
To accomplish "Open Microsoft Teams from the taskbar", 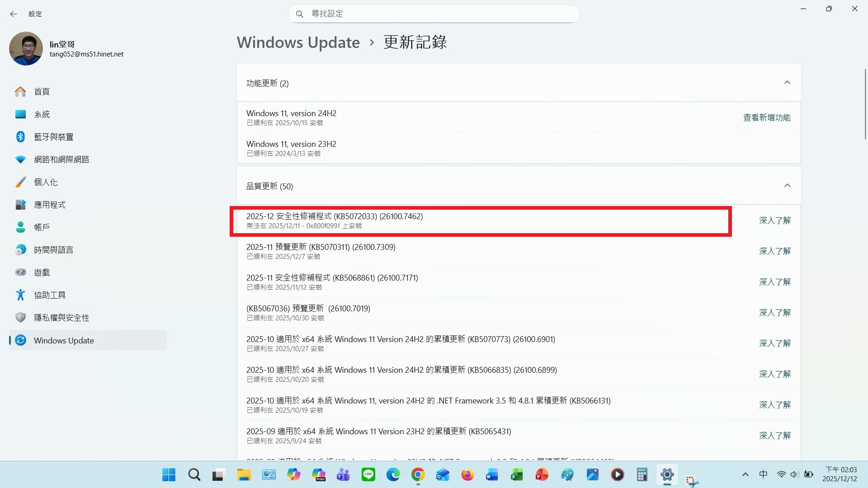I will click(343, 474).
